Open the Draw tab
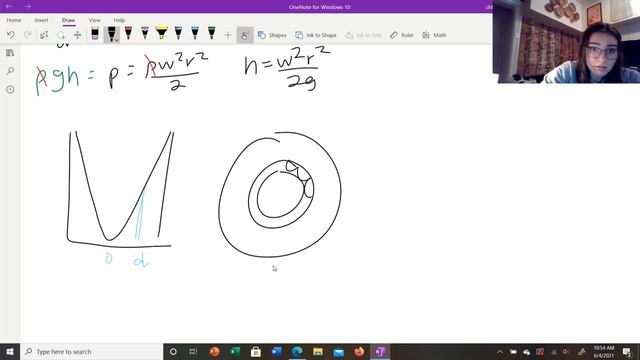This screenshot has height=360, width=640. pyautogui.click(x=69, y=20)
